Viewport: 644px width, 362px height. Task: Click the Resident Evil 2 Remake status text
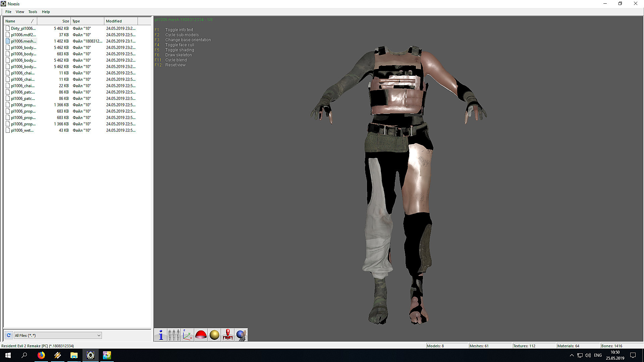click(38, 346)
